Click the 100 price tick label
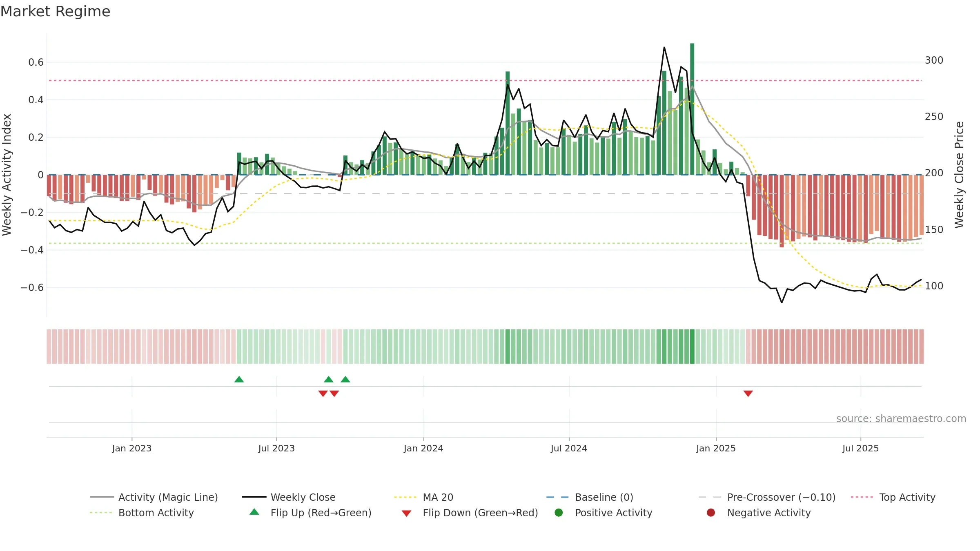Screen dimensions: 980x551 pos(934,286)
